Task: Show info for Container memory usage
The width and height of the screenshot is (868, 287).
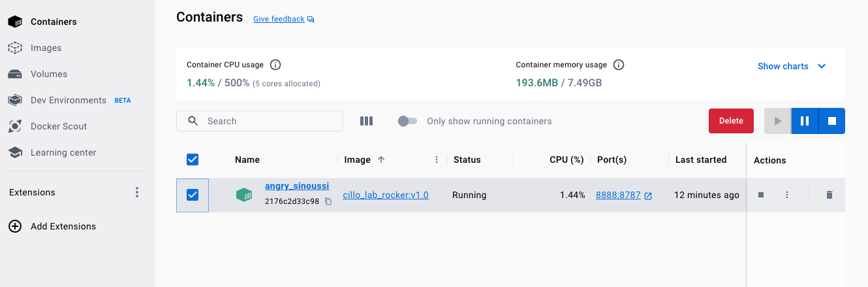Action: pyautogui.click(x=619, y=65)
